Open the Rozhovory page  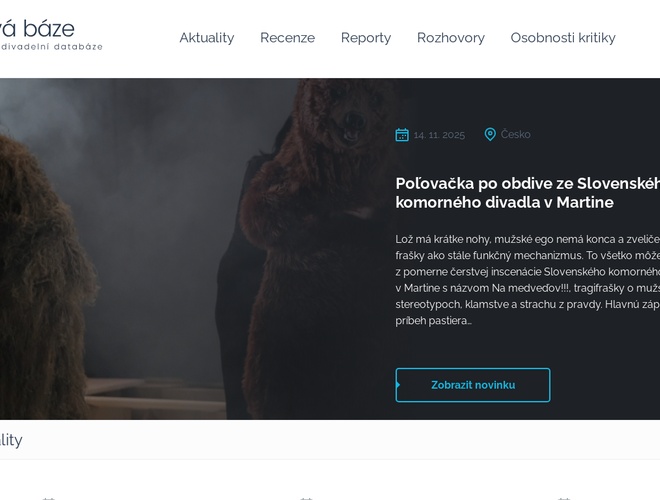point(450,38)
